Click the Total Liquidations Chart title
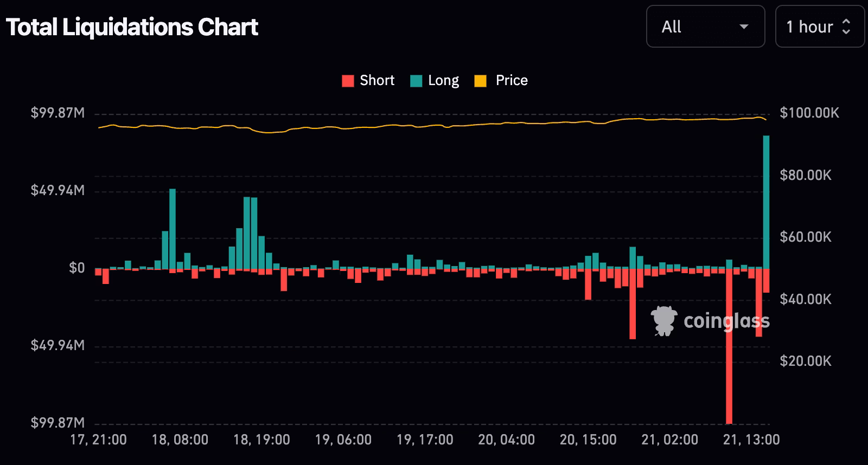 [x=132, y=27]
